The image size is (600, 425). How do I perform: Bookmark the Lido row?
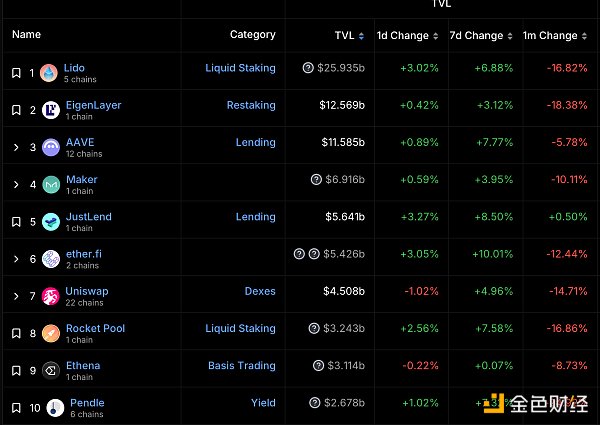16,73
